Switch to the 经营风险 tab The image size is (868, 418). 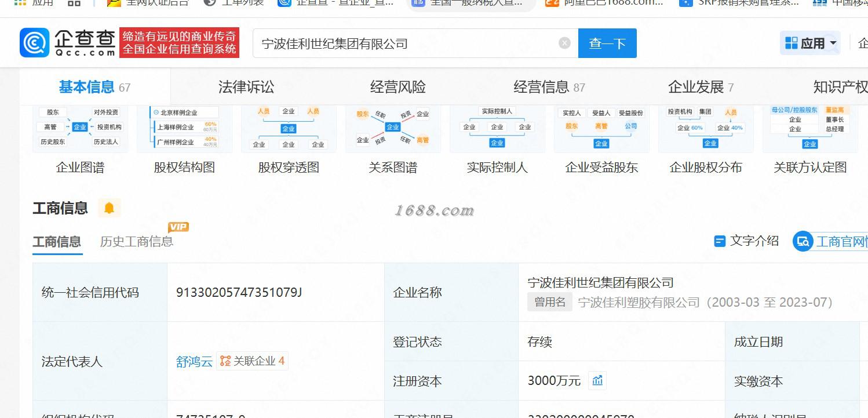(398, 87)
